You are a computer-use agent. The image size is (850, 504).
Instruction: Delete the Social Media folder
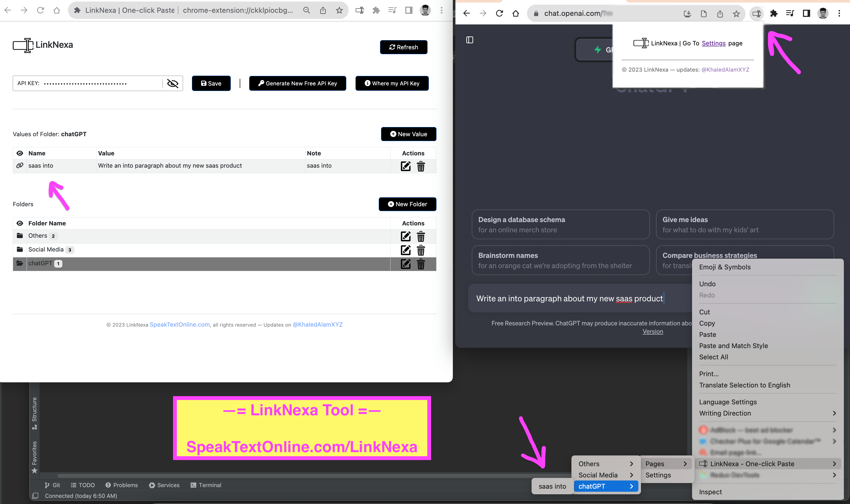[x=421, y=250]
